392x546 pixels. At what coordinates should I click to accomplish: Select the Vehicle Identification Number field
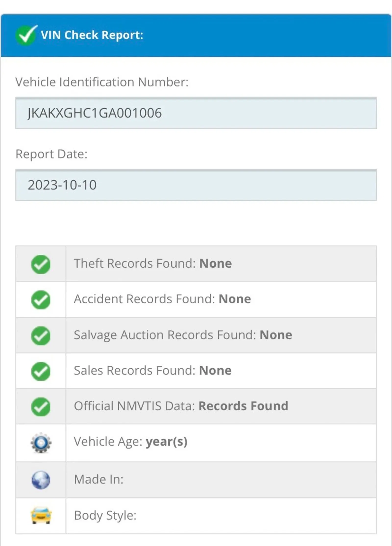point(196,113)
